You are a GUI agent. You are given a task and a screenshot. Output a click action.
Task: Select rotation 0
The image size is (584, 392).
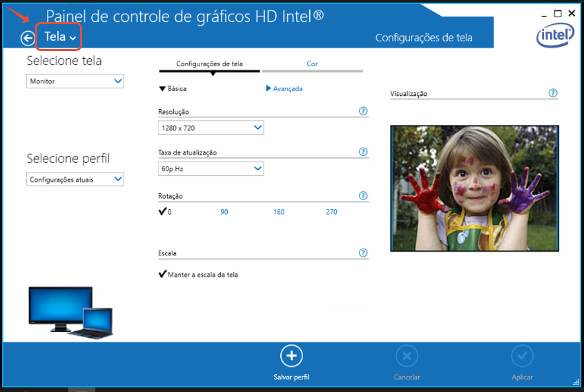click(165, 212)
